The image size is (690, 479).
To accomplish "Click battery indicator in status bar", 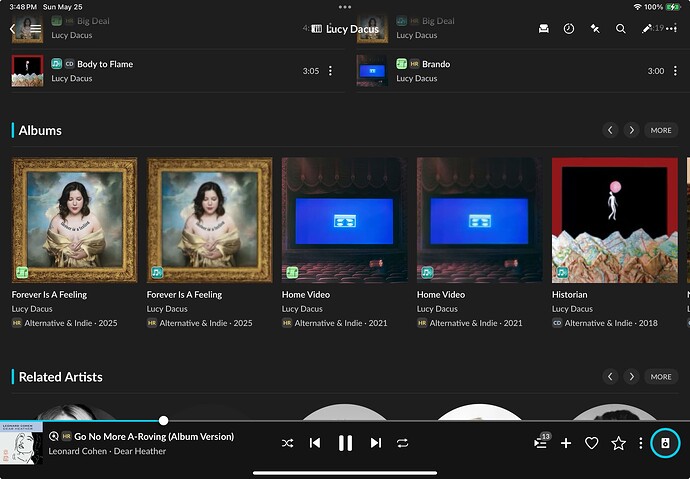I will click(673, 7).
